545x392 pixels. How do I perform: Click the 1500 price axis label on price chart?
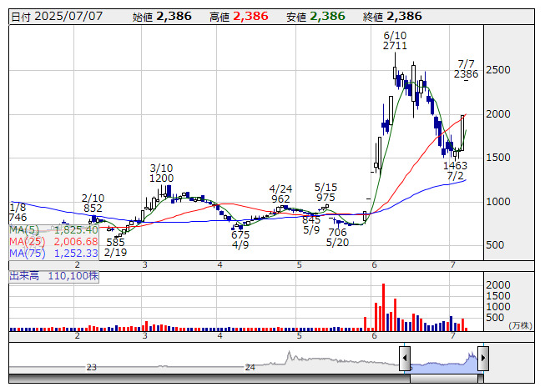498,158
